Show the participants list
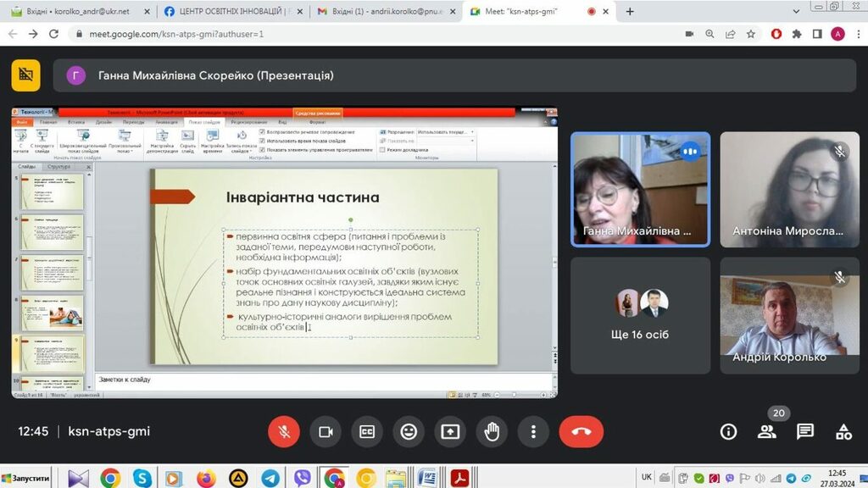 pos(767,431)
